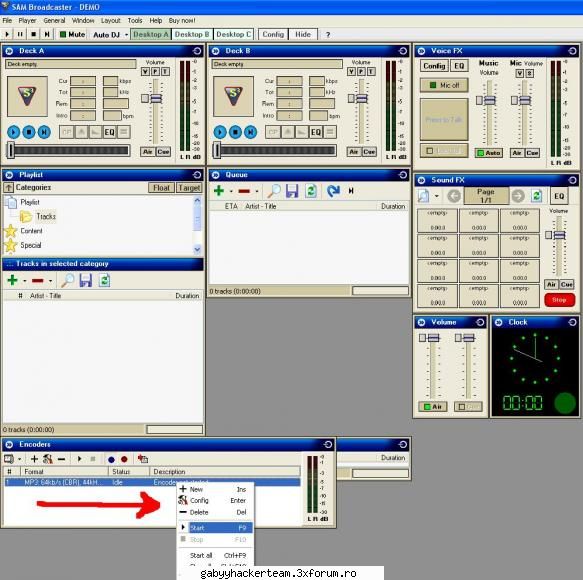
Task: Click the Sound FX red Stop button
Action: pos(559,300)
